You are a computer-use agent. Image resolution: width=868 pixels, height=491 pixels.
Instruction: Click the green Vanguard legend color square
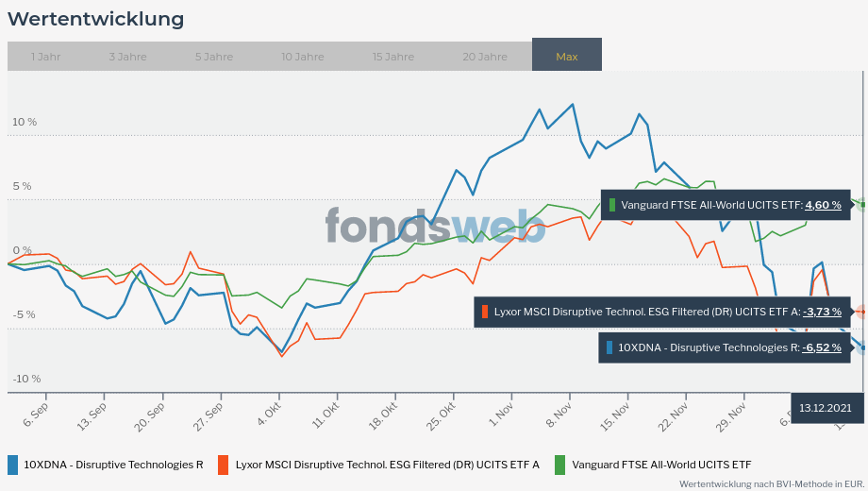(x=560, y=465)
